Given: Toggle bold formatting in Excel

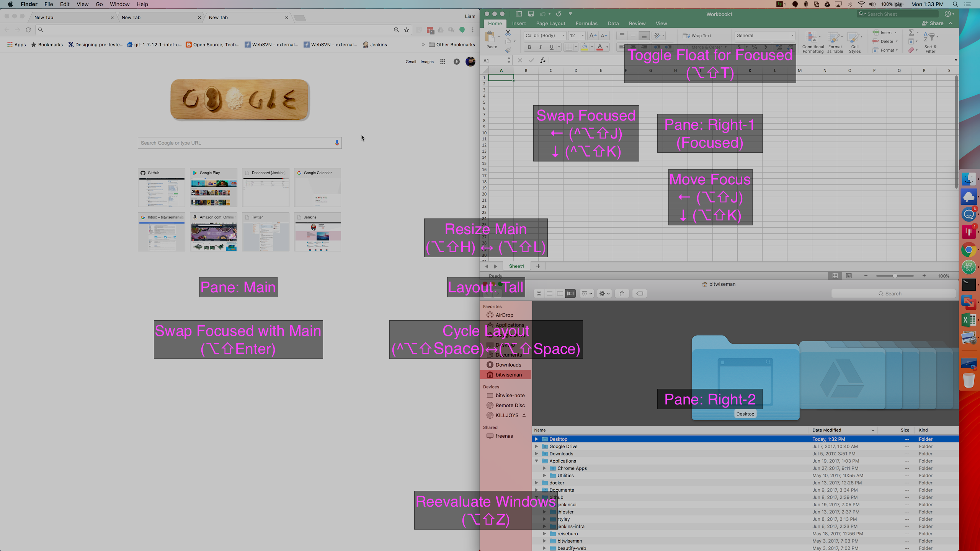Looking at the screenshot, I should 529,47.
